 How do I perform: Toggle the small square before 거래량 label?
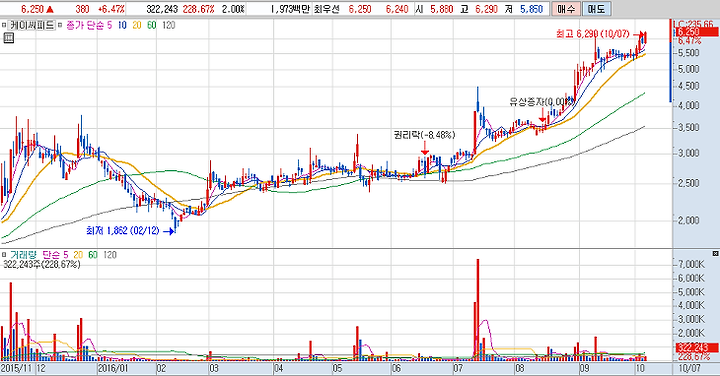(x=4, y=255)
